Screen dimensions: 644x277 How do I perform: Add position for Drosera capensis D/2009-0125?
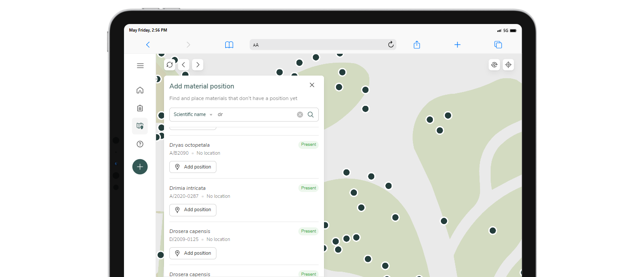pos(193,253)
